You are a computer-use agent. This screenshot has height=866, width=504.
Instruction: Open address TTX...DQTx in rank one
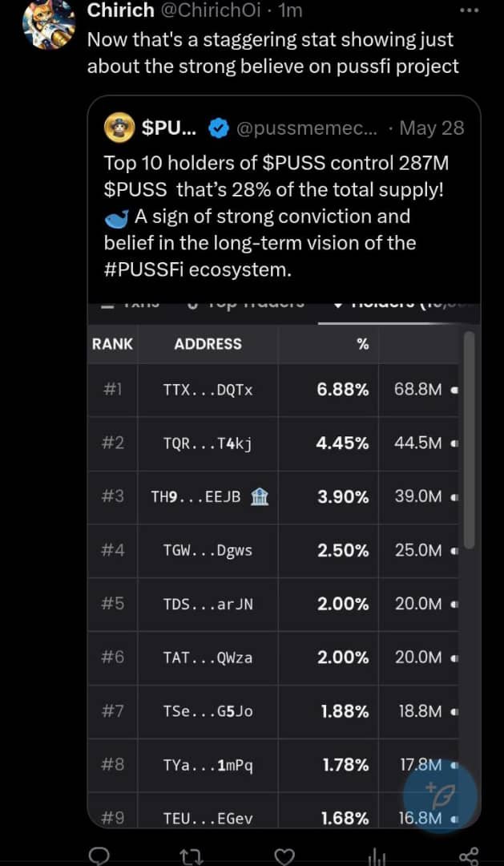pos(208,390)
